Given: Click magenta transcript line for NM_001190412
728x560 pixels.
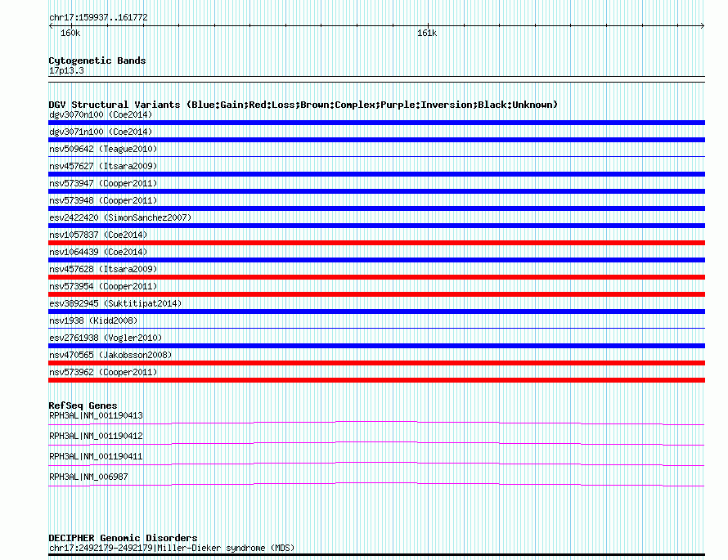Looking at the screenshot, I should pyautogui.click(x=376, y=442).
